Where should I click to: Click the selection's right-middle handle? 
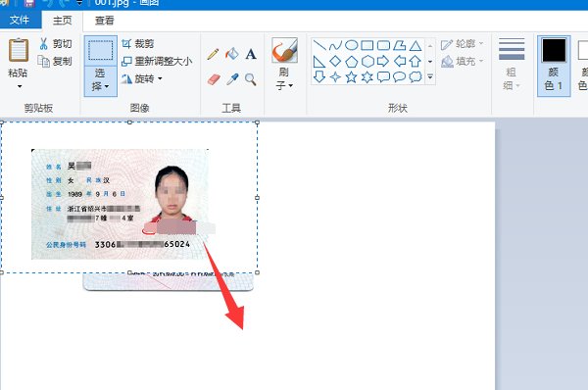point(257,198)
